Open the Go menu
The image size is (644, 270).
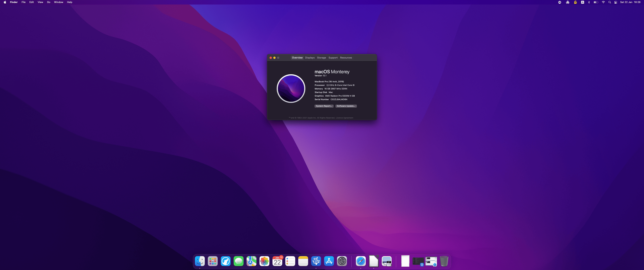click(48, 2)
